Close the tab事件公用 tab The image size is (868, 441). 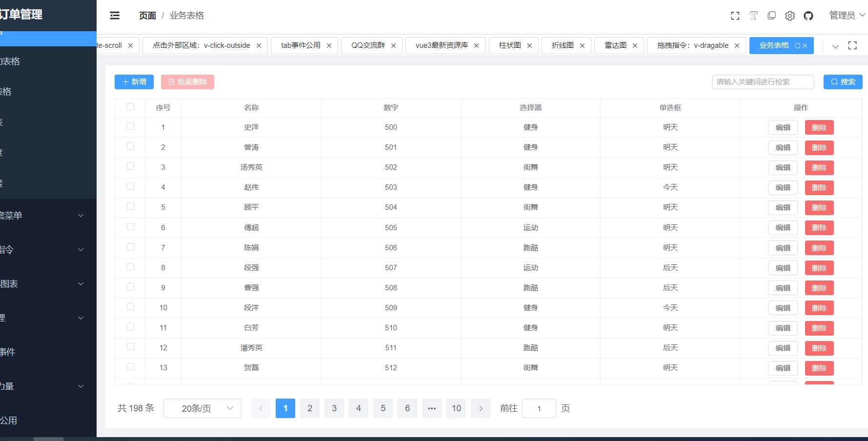coord(329,45)
